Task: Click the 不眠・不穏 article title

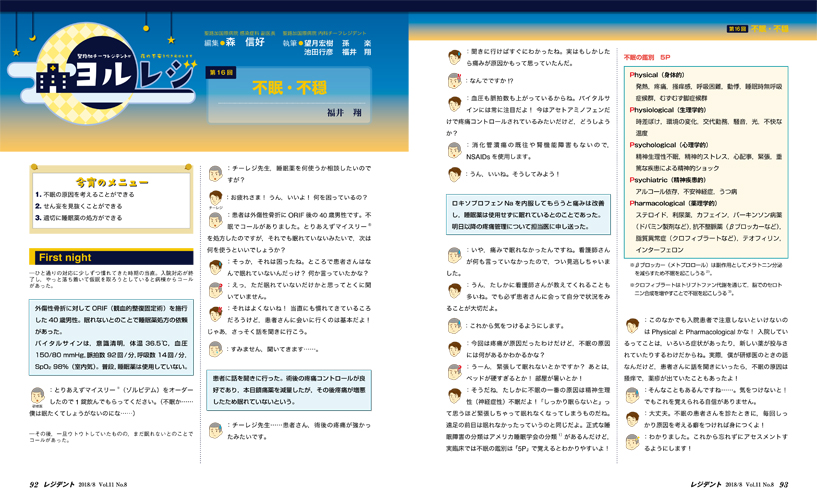Action: pos(275,87)
